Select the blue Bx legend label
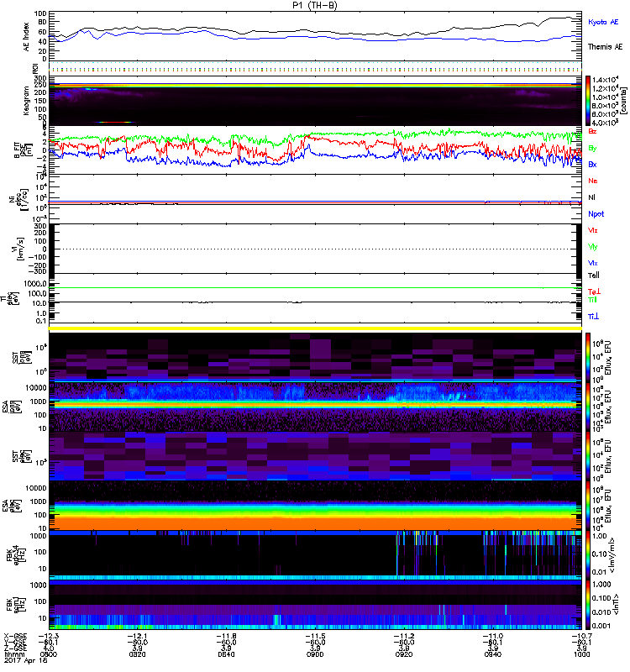 [592, 164]
